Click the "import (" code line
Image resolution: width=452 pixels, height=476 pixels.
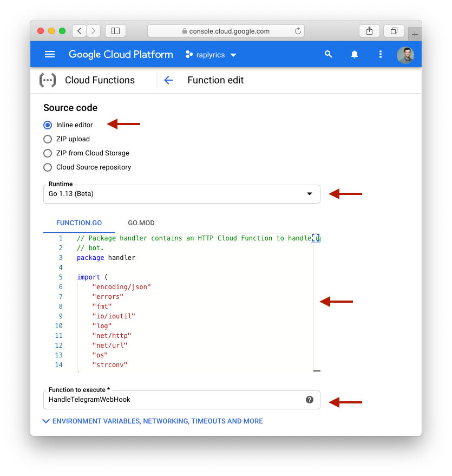tap(92, 277)
